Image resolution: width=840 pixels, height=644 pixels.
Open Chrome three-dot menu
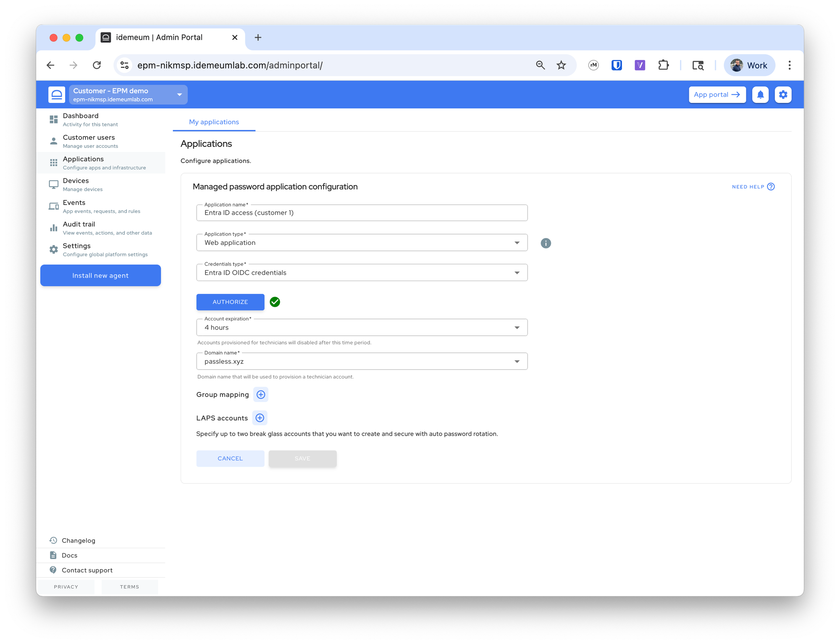[x=789, y=65]
